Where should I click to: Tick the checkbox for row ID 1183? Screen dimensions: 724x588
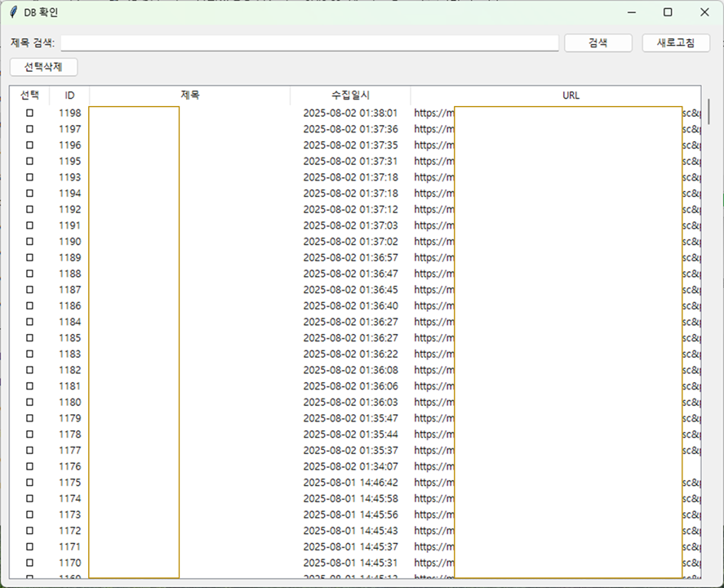click(x=29, y=354)
